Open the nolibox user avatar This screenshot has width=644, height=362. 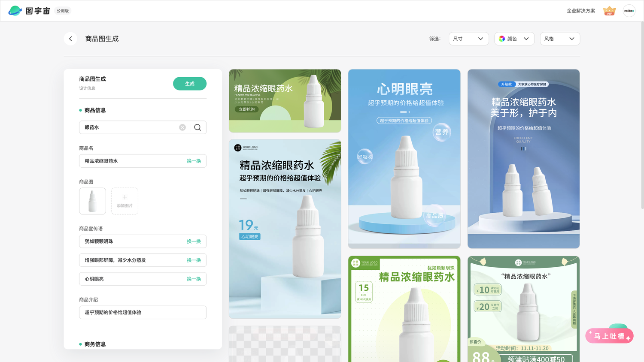coord(629,11)
